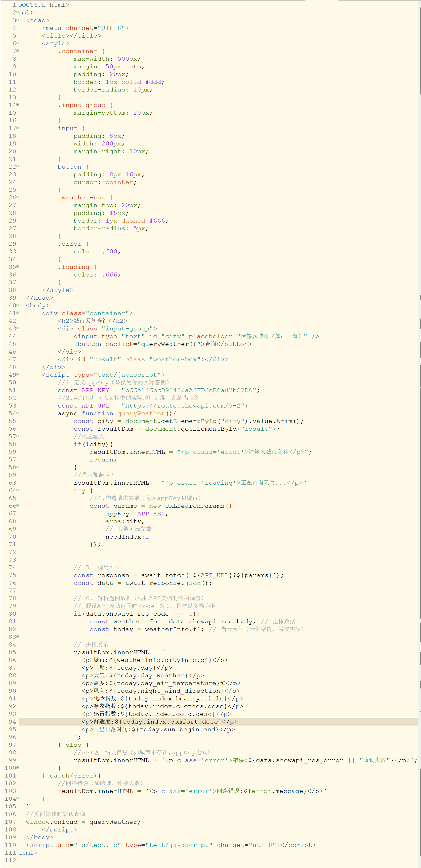Click the "color: #f00;" declaration
This screenshot has width=421, height=868.
[97, 252]
